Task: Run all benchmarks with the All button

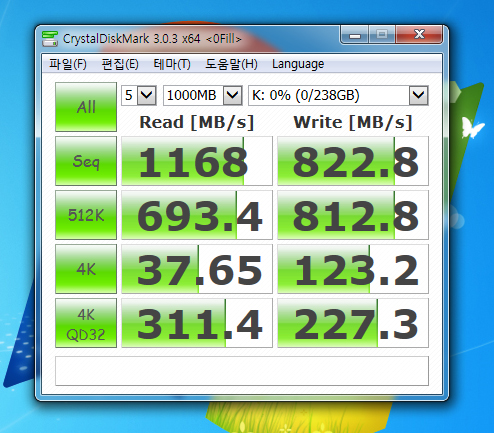Action: [86, 107]
